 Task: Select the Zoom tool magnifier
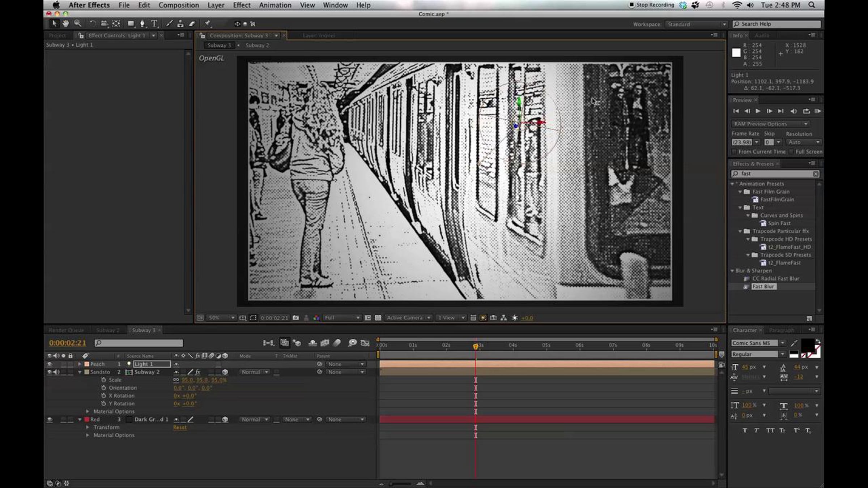tap(77, 24)
